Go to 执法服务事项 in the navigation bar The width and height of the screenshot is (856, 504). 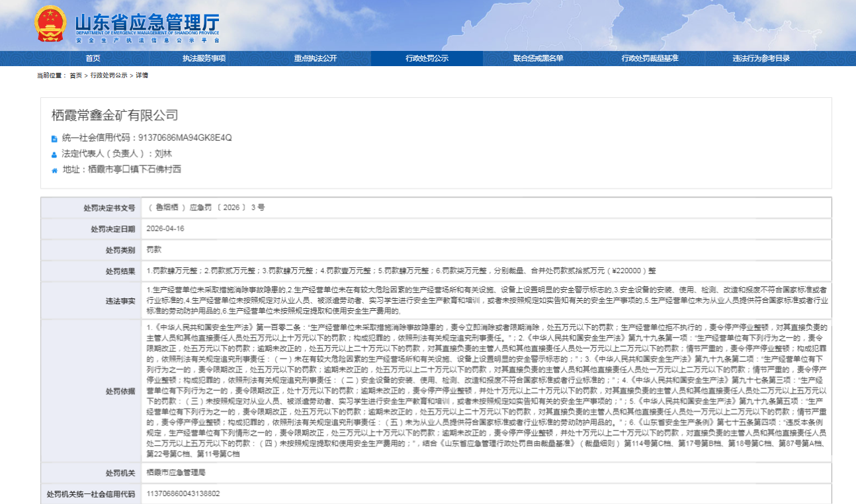pyautogui.click(x=204, y=58)
